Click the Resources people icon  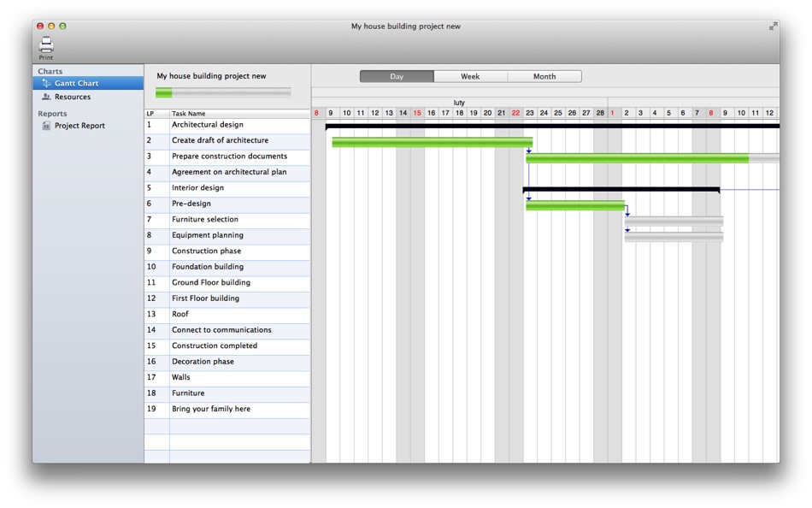(47, 97)
